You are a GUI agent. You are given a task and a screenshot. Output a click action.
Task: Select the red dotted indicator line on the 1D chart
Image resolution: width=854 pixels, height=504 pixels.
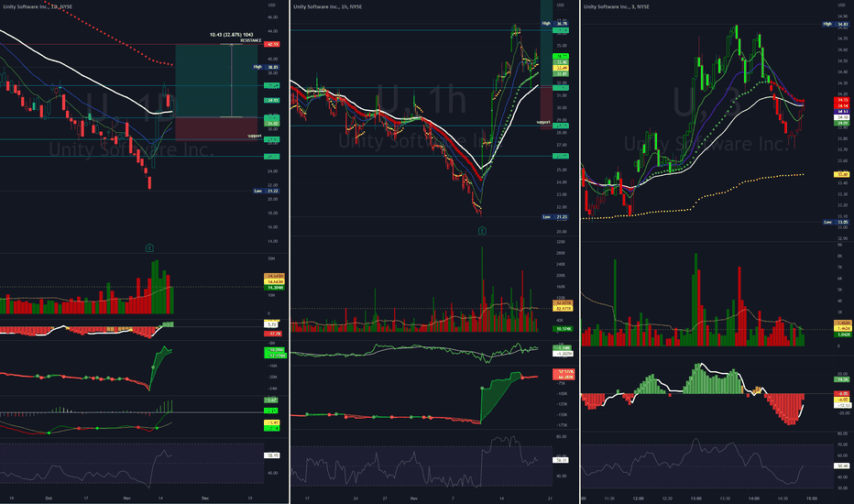click(x=109, y=36)
